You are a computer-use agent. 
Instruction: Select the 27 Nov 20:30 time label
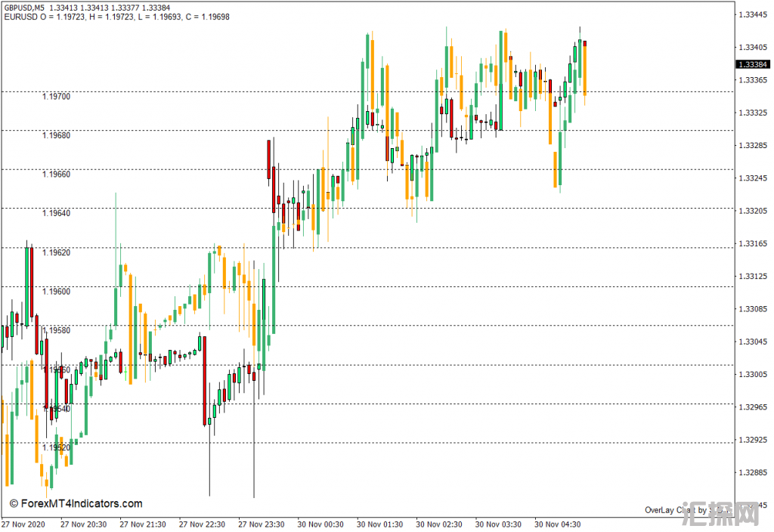pos(84,524)
